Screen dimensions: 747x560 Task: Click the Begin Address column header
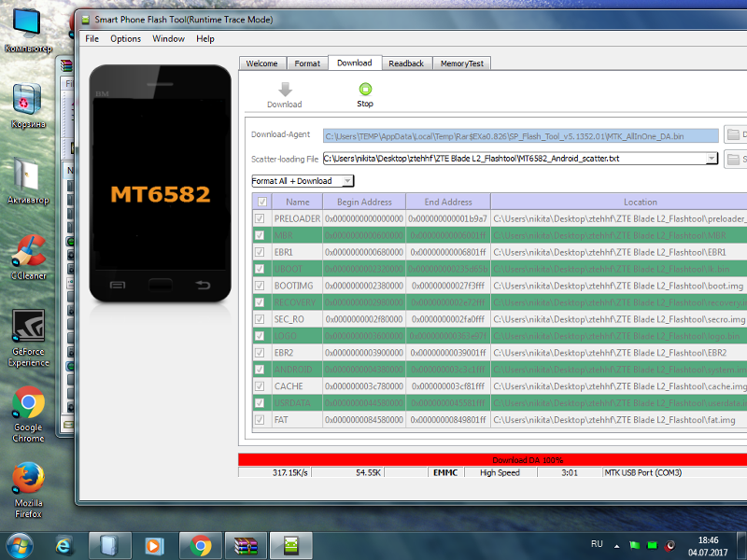[364, 202]
